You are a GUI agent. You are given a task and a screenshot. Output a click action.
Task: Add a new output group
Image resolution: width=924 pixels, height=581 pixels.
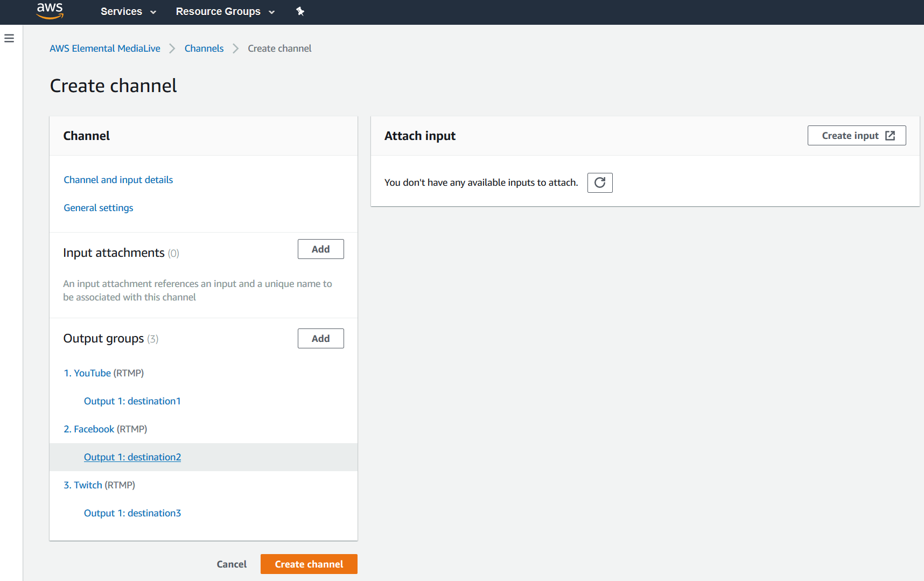pyautogui.click(x=321, y=339)
